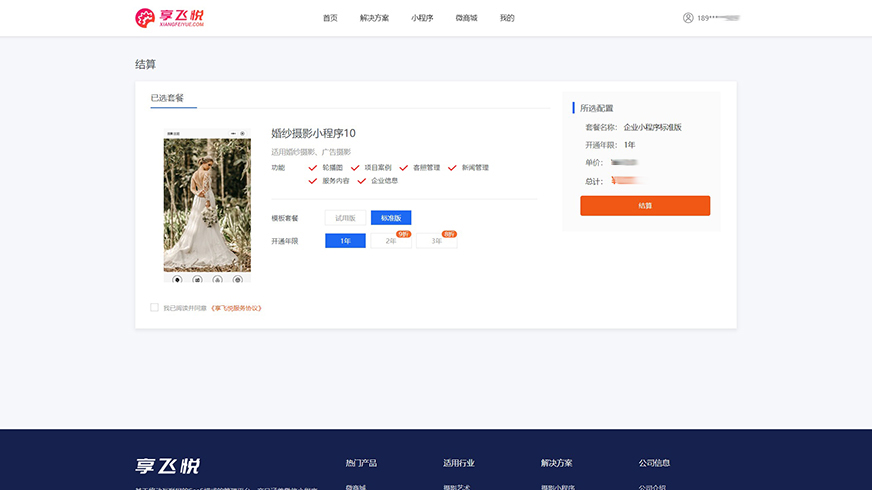Click the 8折 discount badge
This screenshot has width=872, height=490.
[x=449, y=233]
